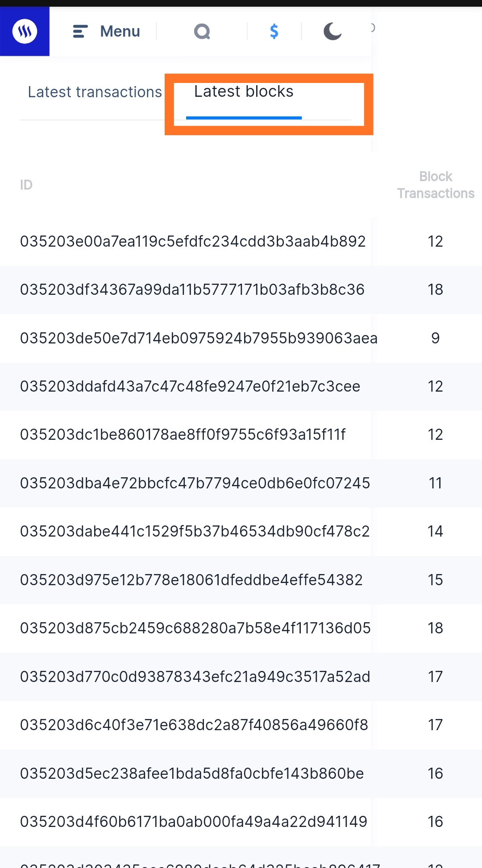Switch to Latest transactions tab
Image resolution: width=482 pixels, height=868 pixels.
[x=95, y=92]
